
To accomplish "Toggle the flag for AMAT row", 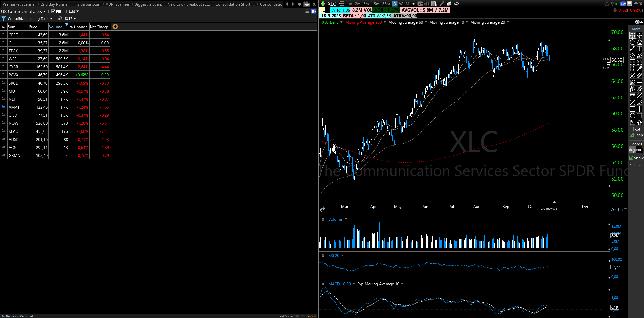I will point(4,107).
